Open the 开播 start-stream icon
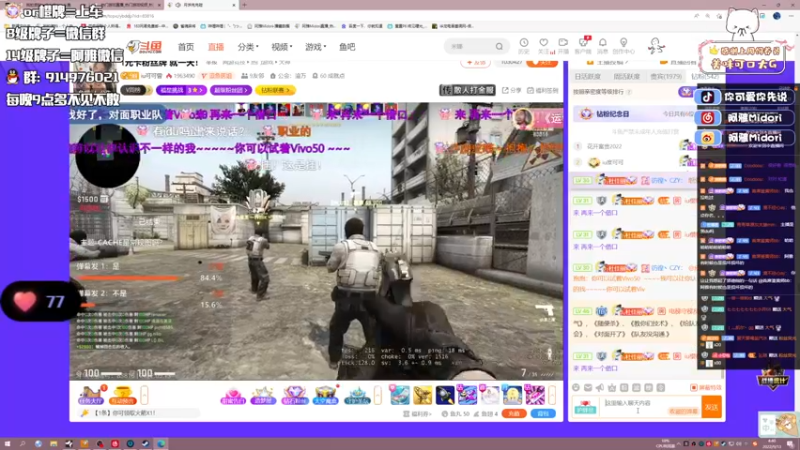800x450 pixels. tap(563, 45)
